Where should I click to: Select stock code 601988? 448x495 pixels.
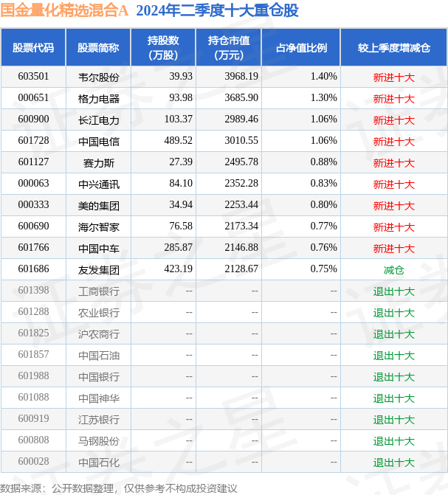pyautogui.click(x=33, y=376)
